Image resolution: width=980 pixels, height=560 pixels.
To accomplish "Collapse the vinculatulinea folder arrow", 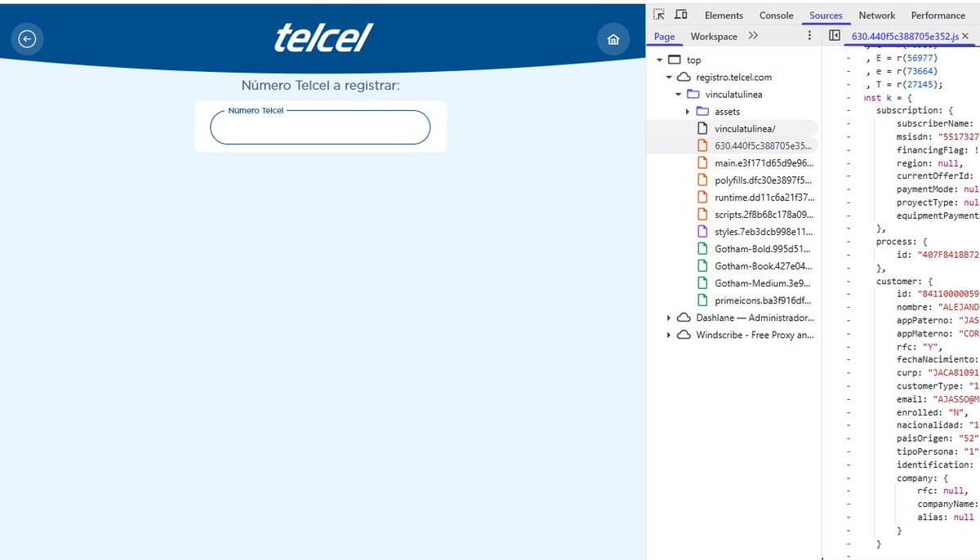I will (678, 94).
